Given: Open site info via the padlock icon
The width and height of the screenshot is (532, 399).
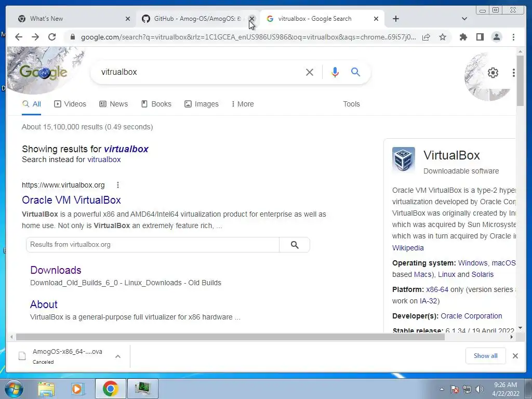Looking at the screenshot, I should pyautogui.click(x=72, y=37).
